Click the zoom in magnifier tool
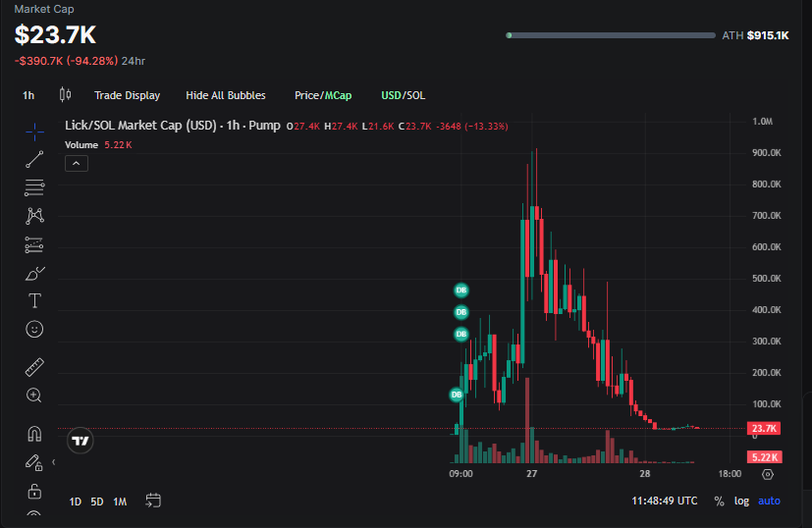 tap(34, 396)
